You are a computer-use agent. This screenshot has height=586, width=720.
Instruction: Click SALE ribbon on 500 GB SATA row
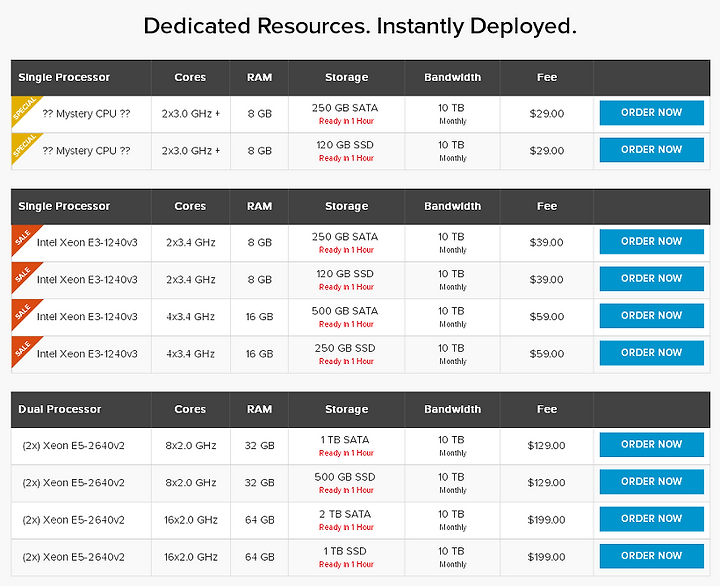tap(22, 311)
